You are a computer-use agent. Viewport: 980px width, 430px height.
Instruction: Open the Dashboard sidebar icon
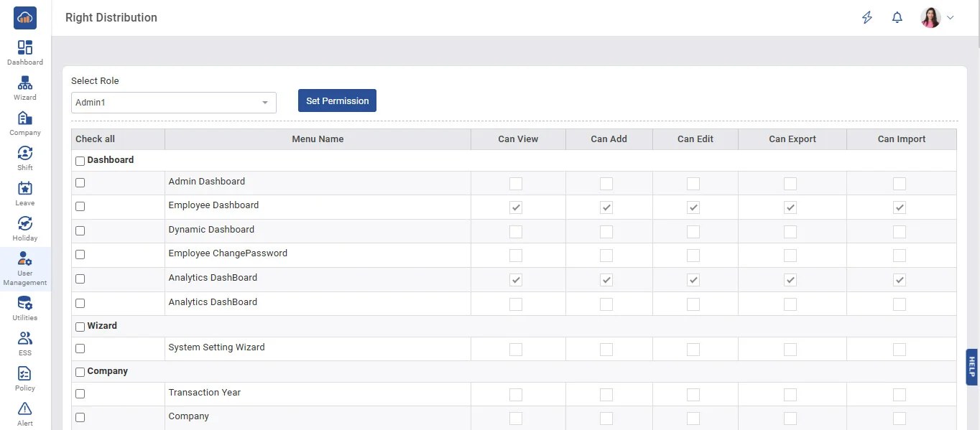coord(25,48)
